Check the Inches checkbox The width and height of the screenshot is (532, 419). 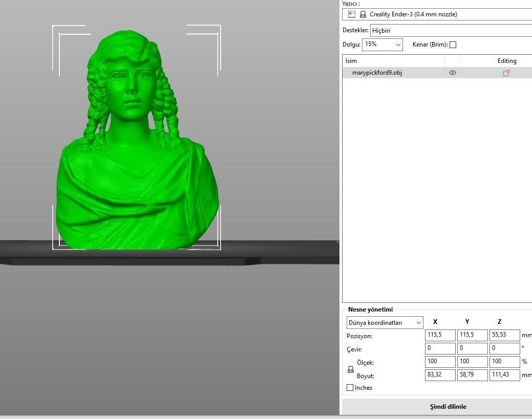[x=350, y=387]
